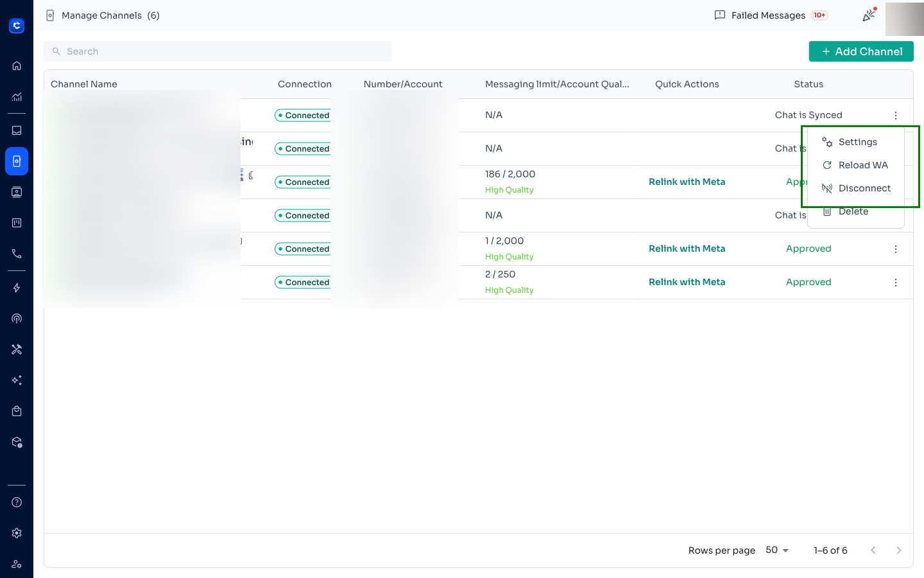The image size is (924, 578).
Task: Click the Connected badge in first row
Action: click(303, 116)
